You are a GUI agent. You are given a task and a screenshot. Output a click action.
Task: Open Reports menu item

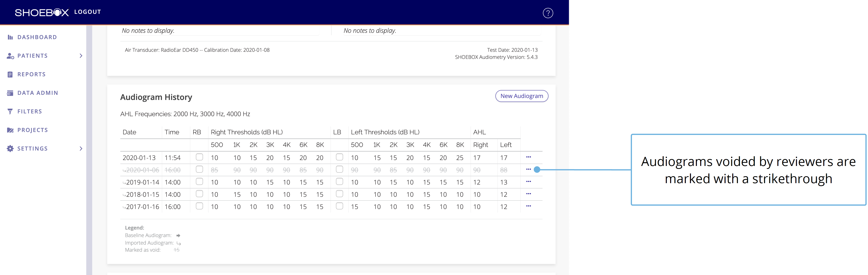tap(31, 74)
